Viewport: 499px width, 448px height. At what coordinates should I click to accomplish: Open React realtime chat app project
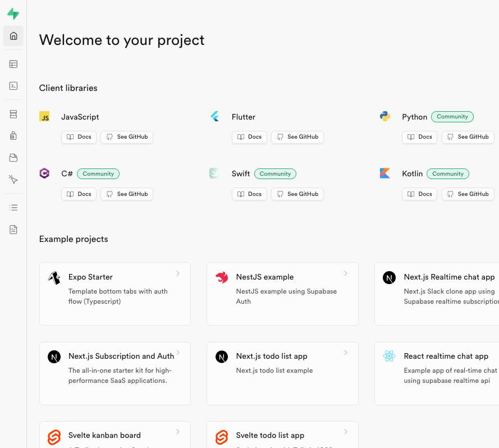(437, 373)
